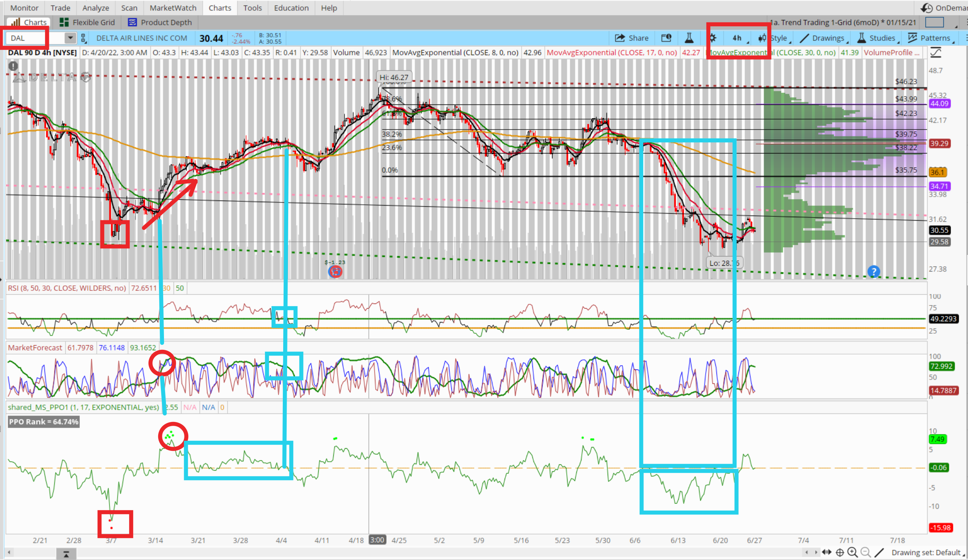Click the zoom-in magnifier icon
The image size is (968, 560).
click(x=853, y=552)
